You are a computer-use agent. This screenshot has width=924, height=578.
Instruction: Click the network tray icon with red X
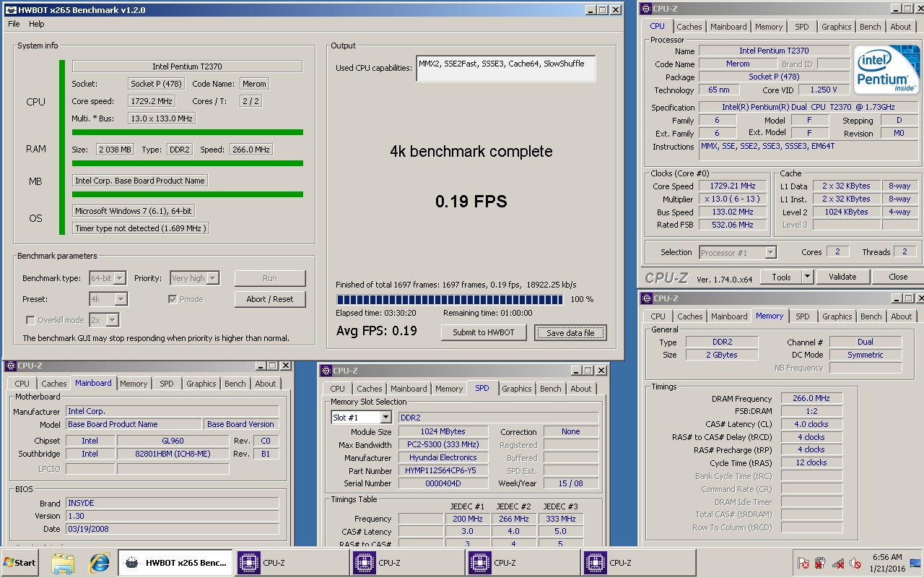tap(838, 563)
